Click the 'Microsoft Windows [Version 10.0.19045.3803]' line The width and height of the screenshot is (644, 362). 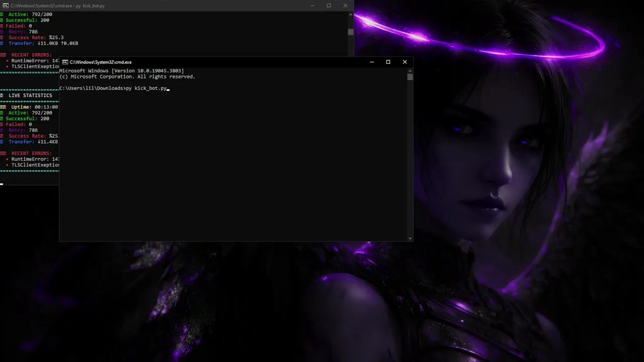121,71
